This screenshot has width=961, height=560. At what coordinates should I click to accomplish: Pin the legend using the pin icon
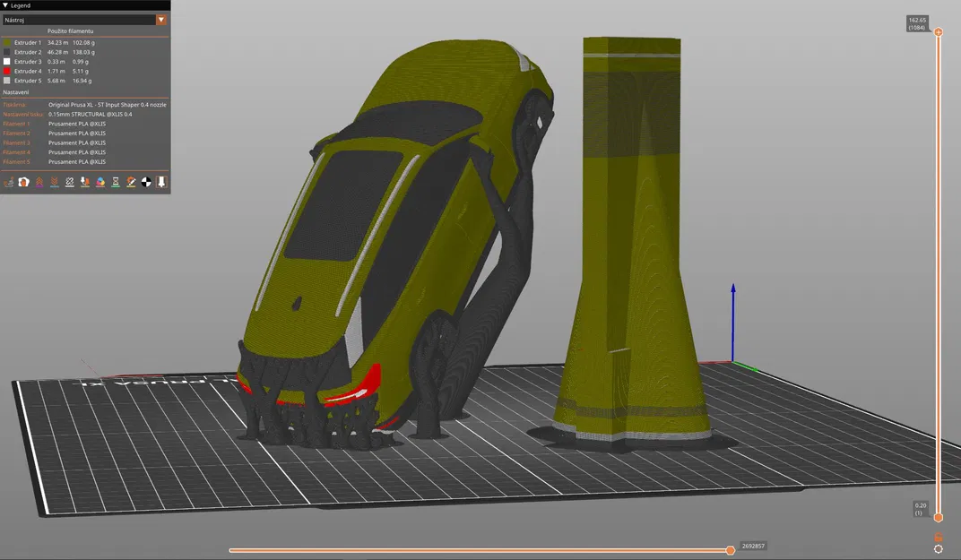pos(160,182)
